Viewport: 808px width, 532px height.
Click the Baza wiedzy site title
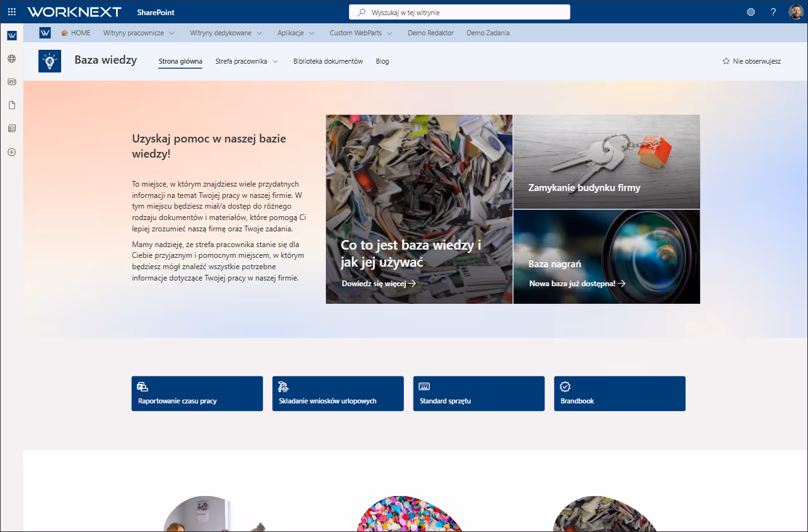click(105, 61)
